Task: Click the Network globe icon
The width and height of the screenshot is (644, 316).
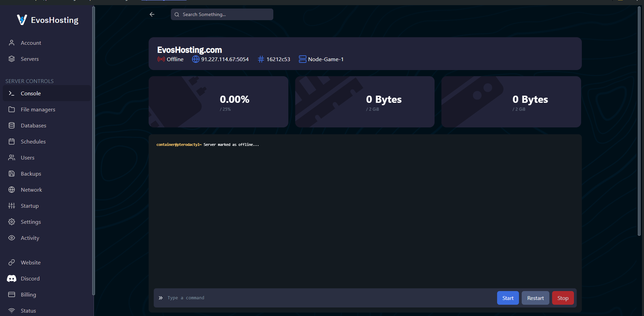Action: click(x=12, y=190)
